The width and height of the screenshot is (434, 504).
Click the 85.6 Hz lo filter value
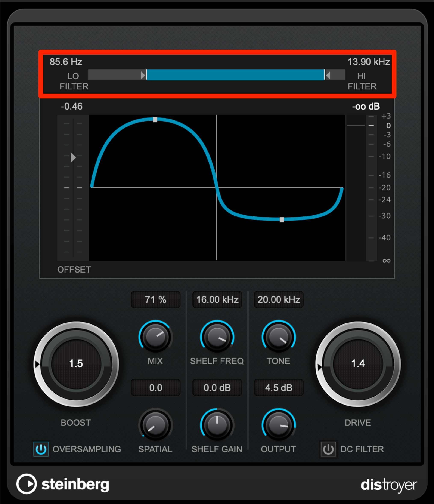[66, 62]
